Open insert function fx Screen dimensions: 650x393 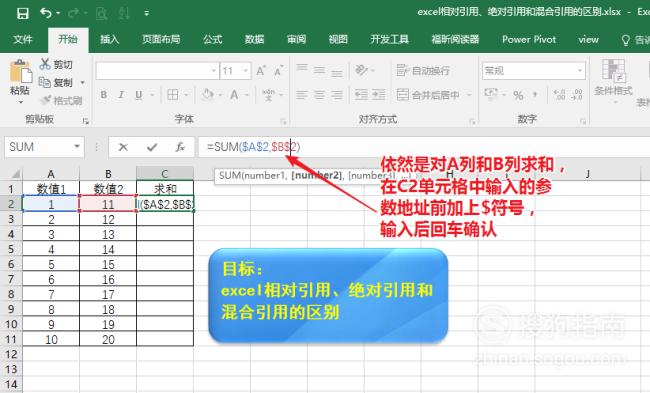(180, 147)
